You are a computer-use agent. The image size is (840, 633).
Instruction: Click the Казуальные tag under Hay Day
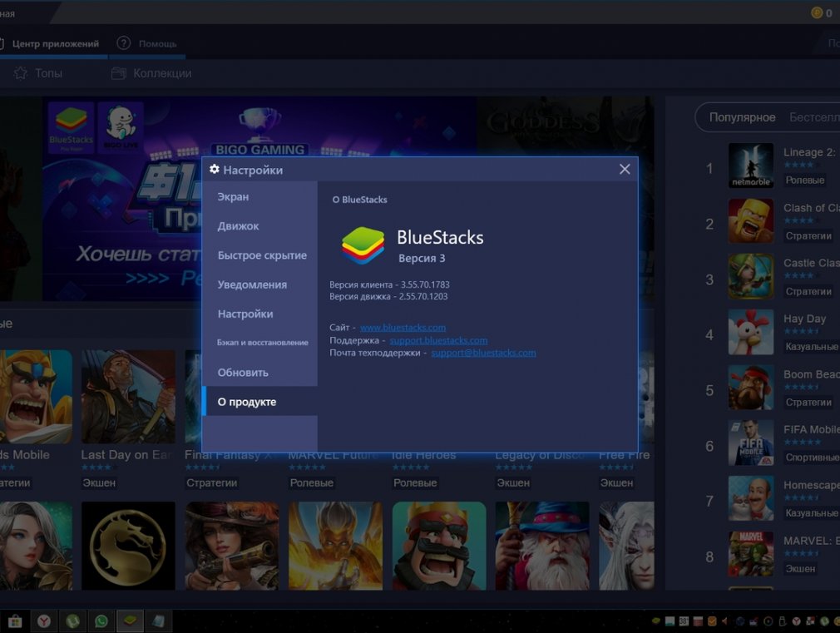(812, 347)
